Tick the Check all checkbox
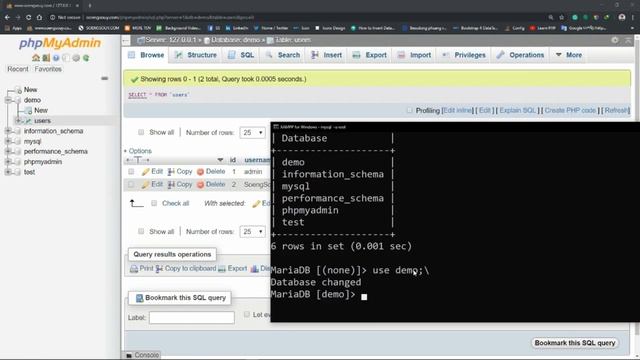The image size is (640, 360). coord(154,203)
